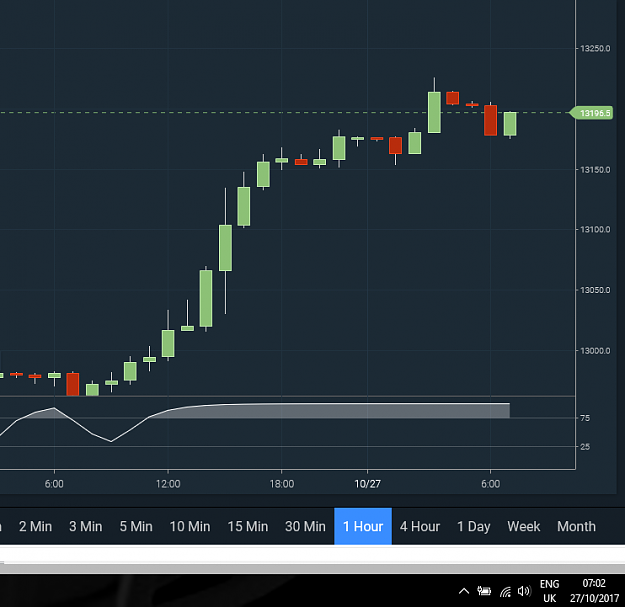Click the overbought shaded indicator band
The width and height of the screenshot is (625, 607).
(331, 411)
